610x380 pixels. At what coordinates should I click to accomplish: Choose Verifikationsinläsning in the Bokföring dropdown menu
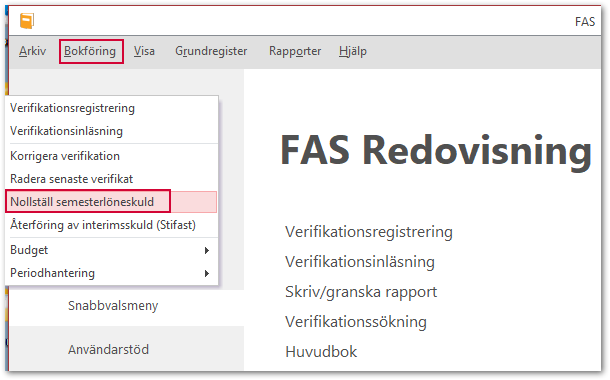pyautogui.click(x=112, y=131)
